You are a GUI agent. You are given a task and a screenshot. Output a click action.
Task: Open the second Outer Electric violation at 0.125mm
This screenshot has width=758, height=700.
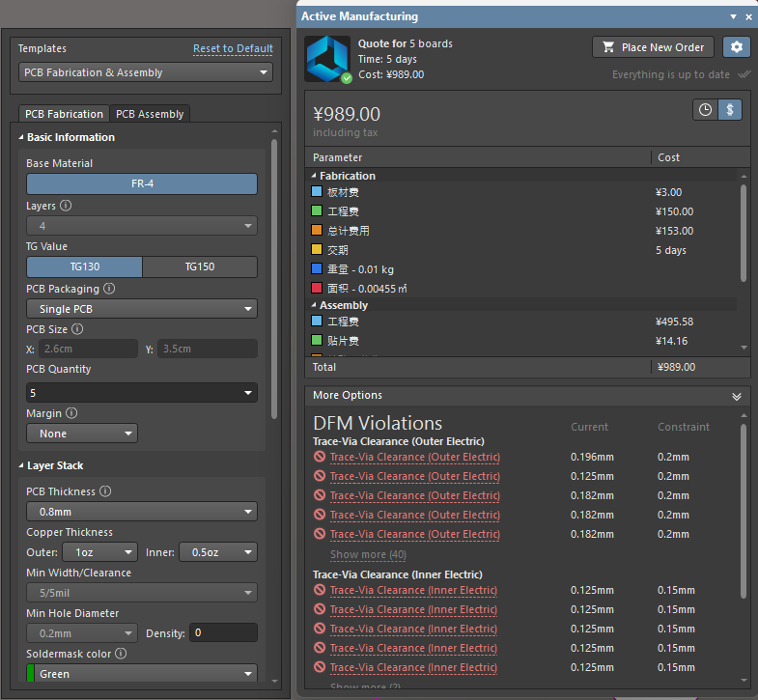click(415, 476)
